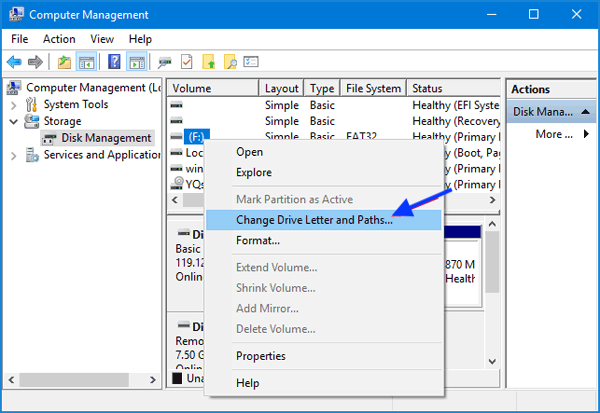Viewport: 600px width, 413px height.
Task: Click the Back arrow toolbar icon
Action: coord(14,62)
